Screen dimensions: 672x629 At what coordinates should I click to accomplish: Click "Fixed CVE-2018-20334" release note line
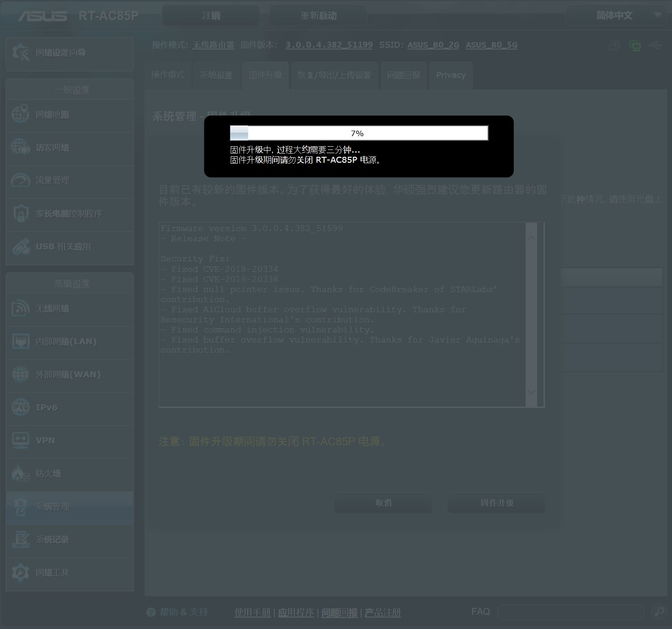pos(219,269)
